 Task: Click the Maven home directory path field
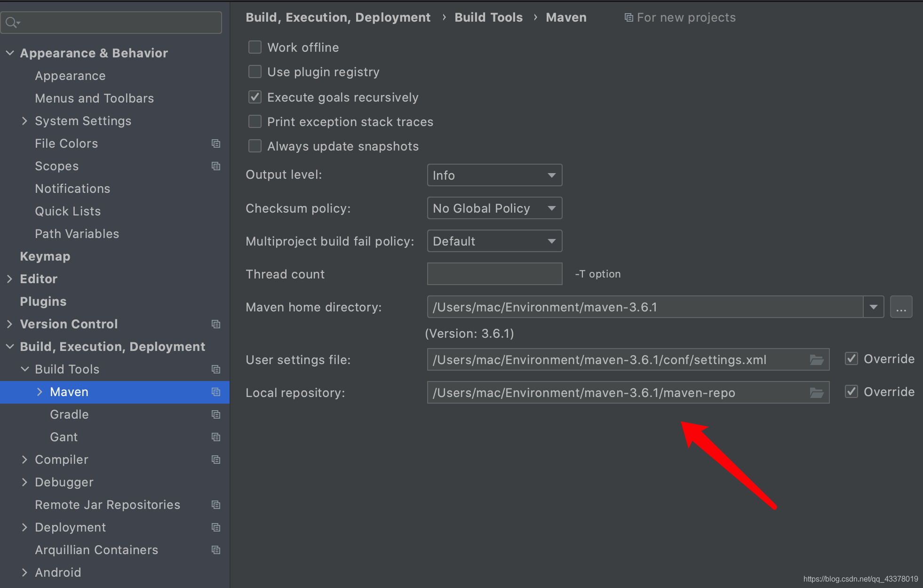[645, 307]
